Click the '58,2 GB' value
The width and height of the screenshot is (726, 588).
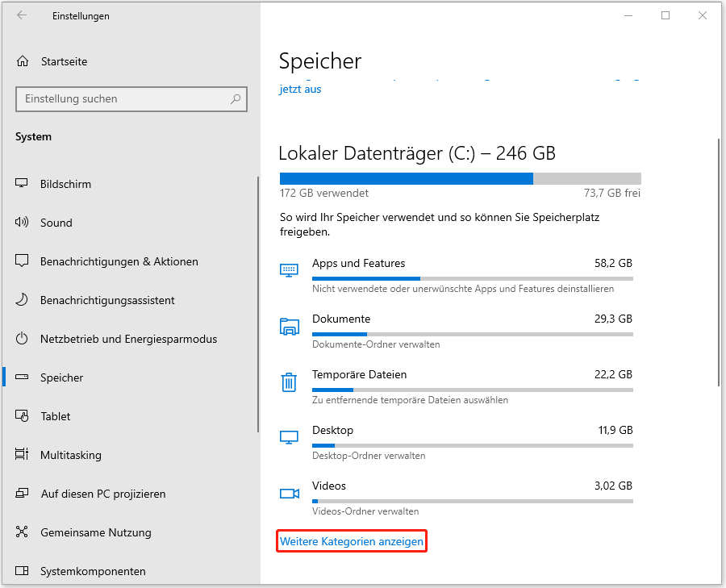click(x=613, y=264)
